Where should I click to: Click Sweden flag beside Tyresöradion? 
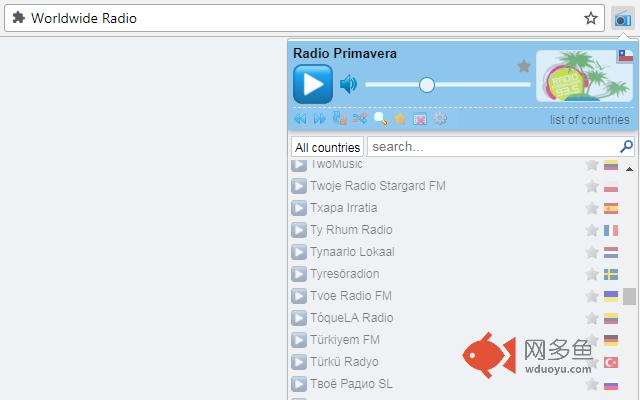611,275
